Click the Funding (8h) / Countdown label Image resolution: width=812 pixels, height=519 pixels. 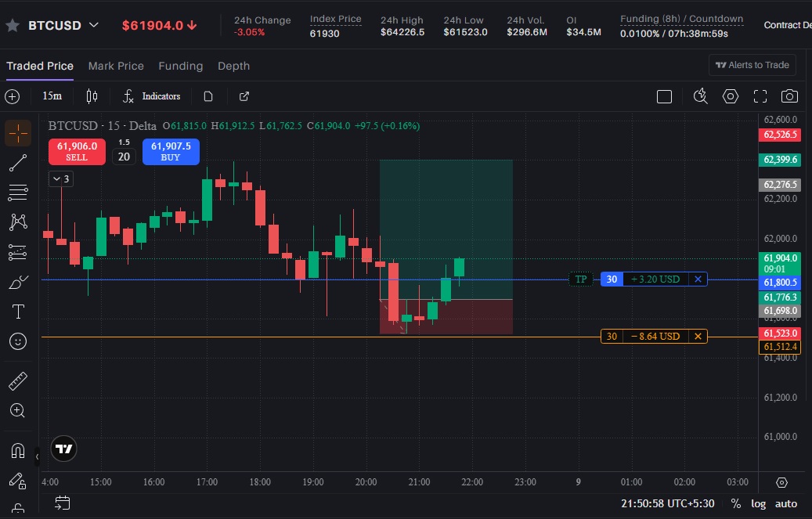tap(681, 19)
